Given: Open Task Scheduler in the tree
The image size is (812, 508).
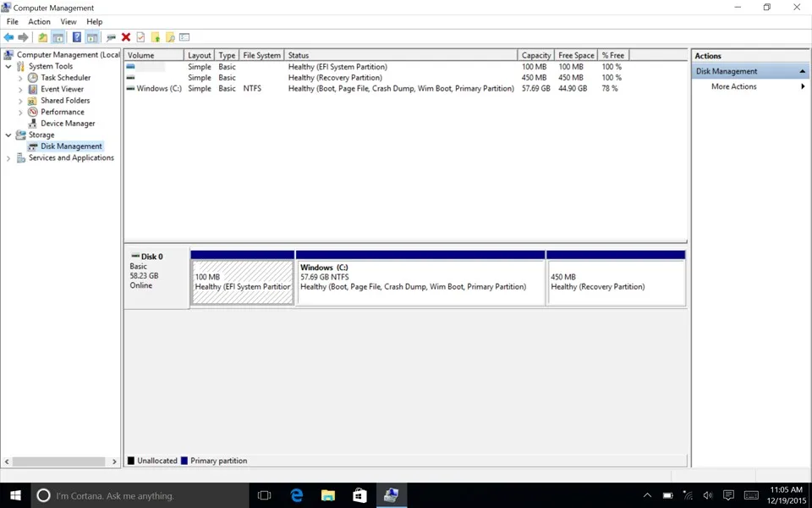Looking at the screenshot, I should [x=65, y=78].
